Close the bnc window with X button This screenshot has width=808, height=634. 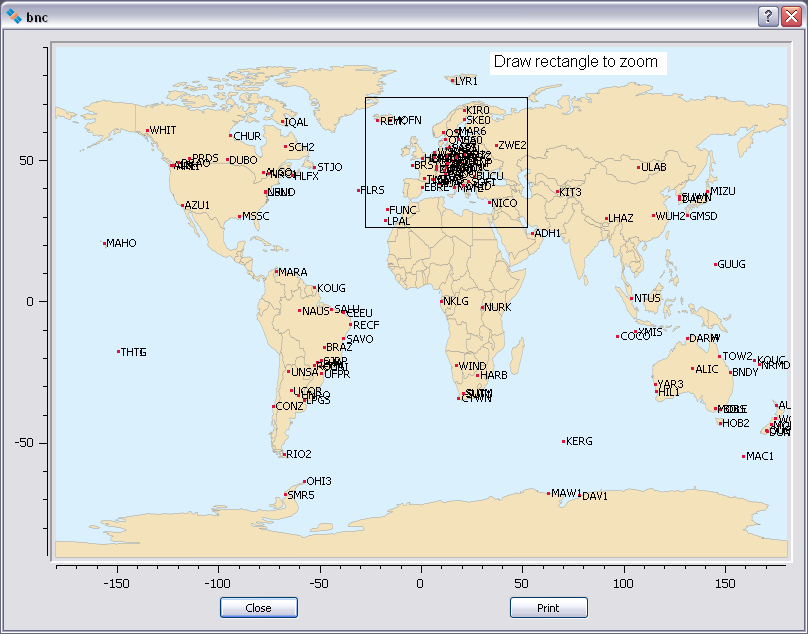(791, 16)
